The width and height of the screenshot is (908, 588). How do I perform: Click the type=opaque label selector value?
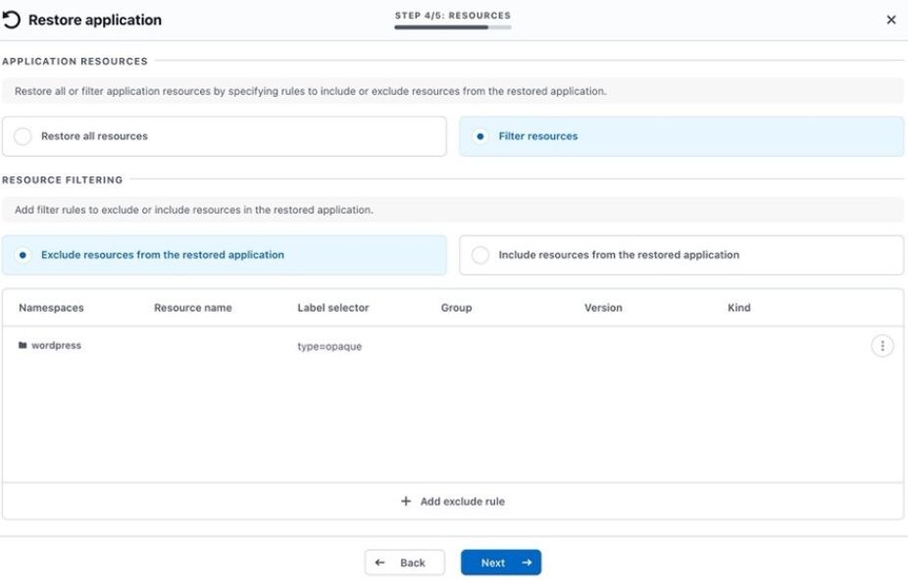(x=329, y=347)
